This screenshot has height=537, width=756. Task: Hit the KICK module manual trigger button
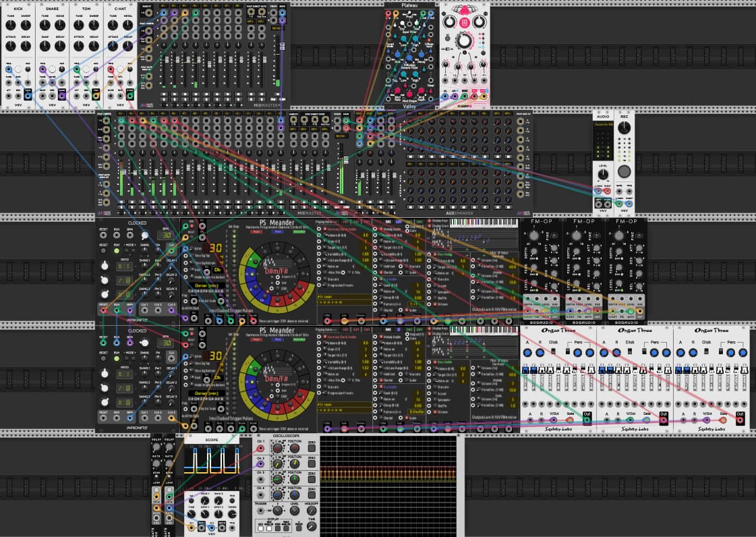pyautogui.click(x=18, y=69)
